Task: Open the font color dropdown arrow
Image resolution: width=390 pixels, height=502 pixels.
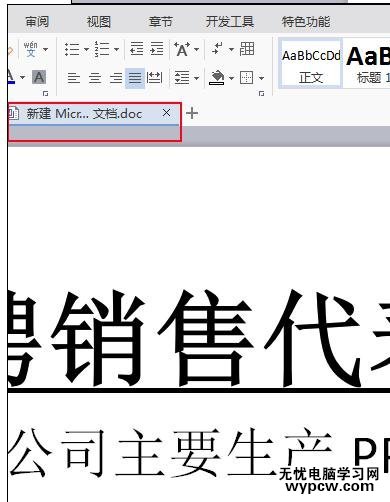Action: click(x=22, y=78)
